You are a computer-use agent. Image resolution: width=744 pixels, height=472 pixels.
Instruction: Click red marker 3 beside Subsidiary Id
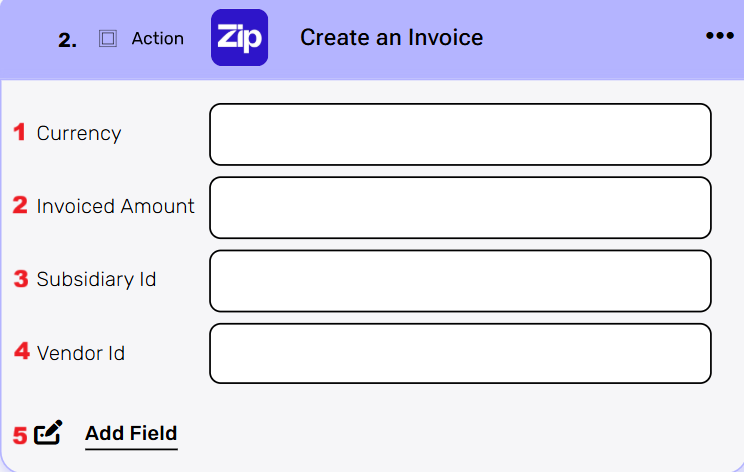(x=21, y=278)
